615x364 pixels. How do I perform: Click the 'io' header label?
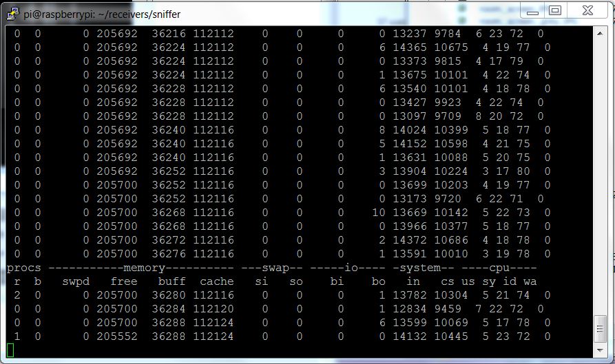(x=351, y=268)
